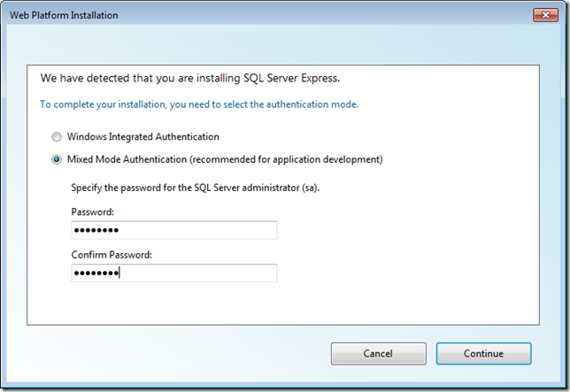The height and width of the screenshot is (392, 570).
Task: Click into the Password field
Action: (x=174, y=230)
